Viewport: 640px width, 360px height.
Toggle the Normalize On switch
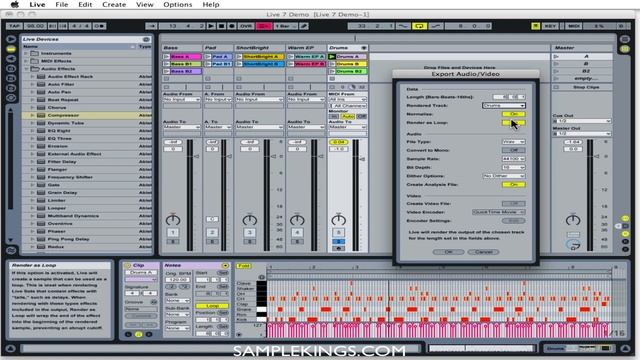[x=513, y=114]
